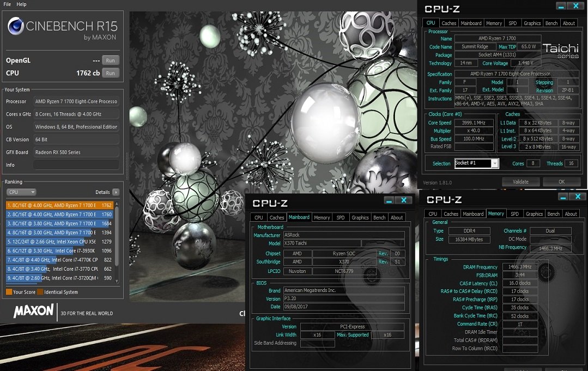Click OK in the top CPU-Z window
The image size is (588, 371).
561,182
